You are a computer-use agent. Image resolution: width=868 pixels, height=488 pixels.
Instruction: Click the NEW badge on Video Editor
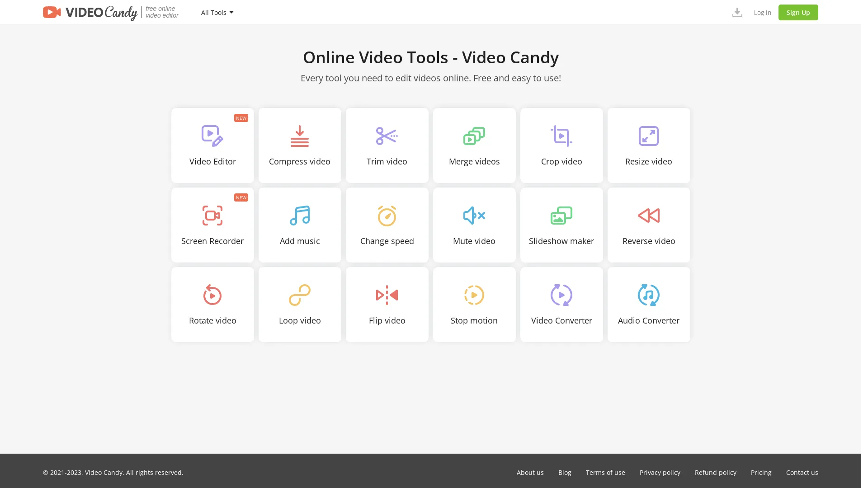[241, 118]
